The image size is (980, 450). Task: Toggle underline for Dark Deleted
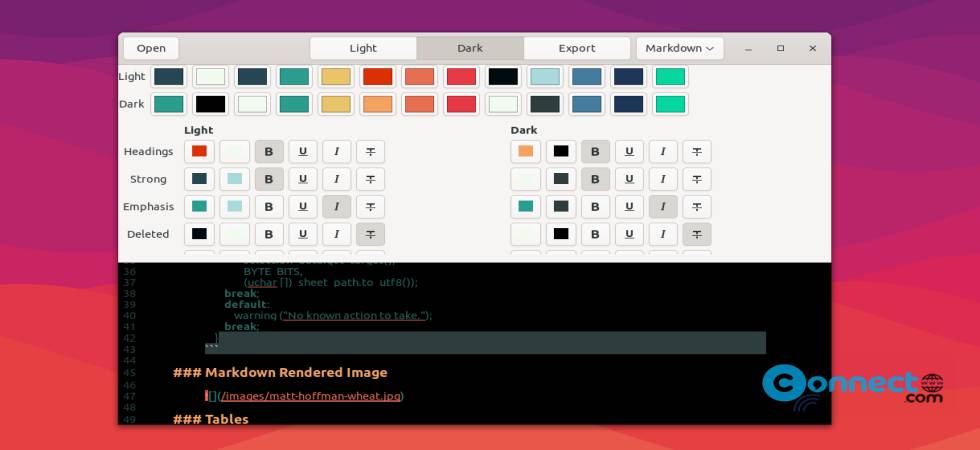(629, 234)
